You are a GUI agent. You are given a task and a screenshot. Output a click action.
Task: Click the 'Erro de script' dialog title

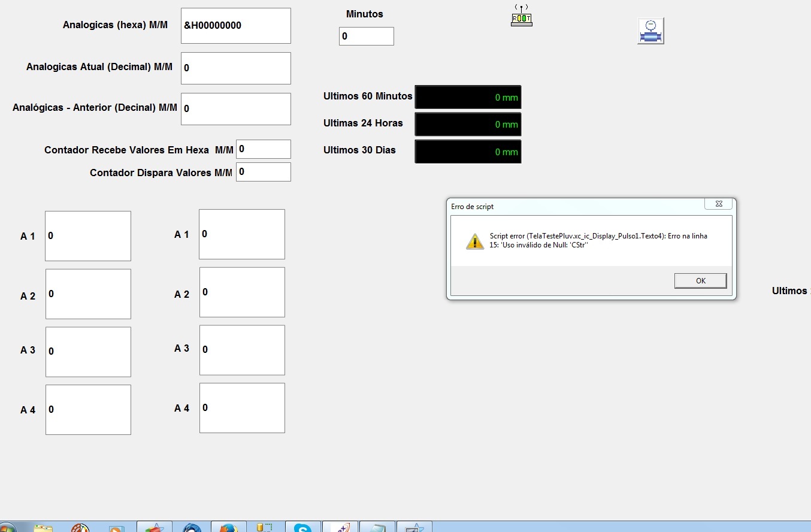coord(472,207)
